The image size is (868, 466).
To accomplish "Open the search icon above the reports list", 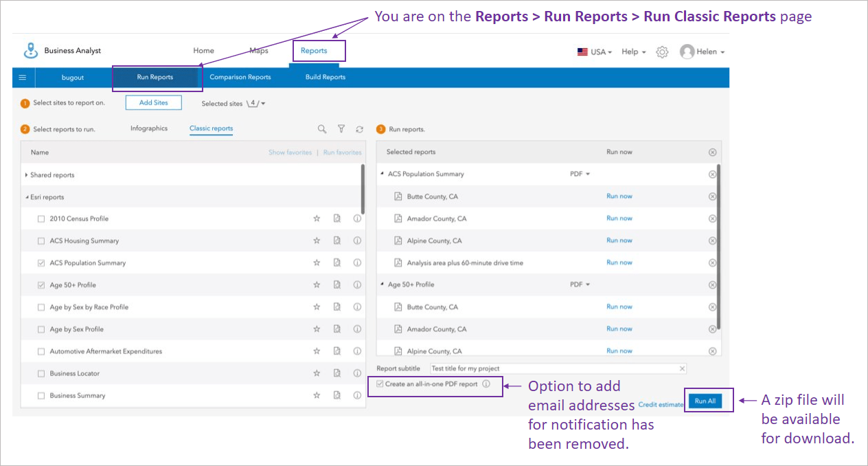I will [x=322, y=129].
